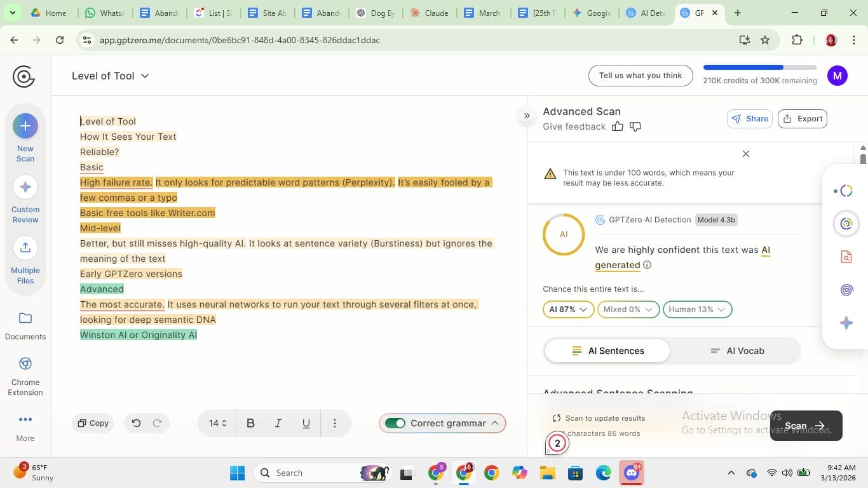Open user profile avatar M
The width and height of the screenshot is (868, 488).
[837, 76]
